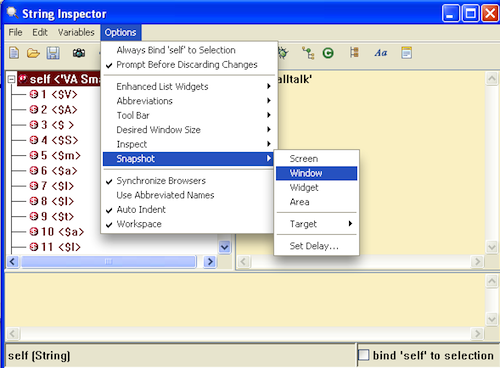500x368 pixels.
Task: Click the red icon on tree item 10 <$a>
Action: (34, 231)
